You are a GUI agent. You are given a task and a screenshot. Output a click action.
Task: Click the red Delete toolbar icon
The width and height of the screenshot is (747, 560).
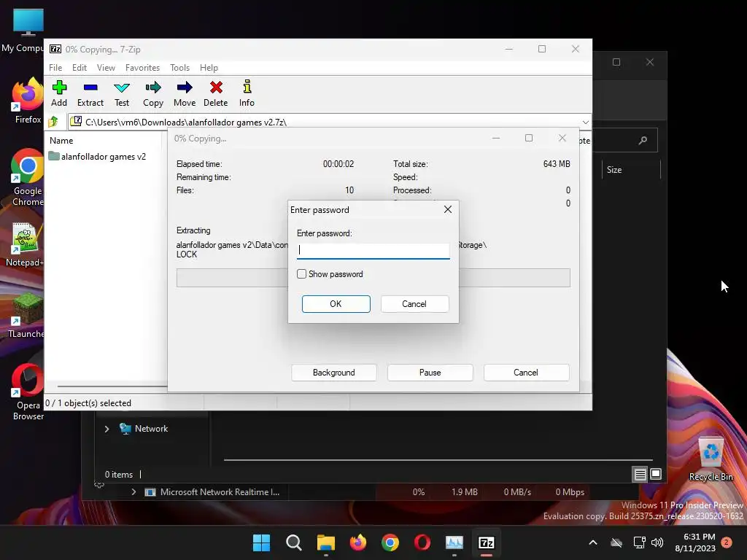[x=216, y=93]
